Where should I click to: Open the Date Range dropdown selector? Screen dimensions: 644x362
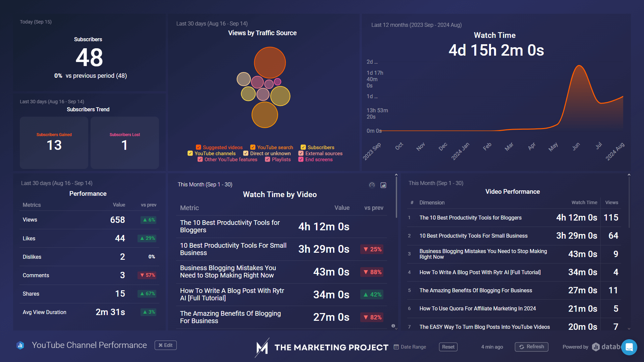pyautogui.click(x=411, y=345)
